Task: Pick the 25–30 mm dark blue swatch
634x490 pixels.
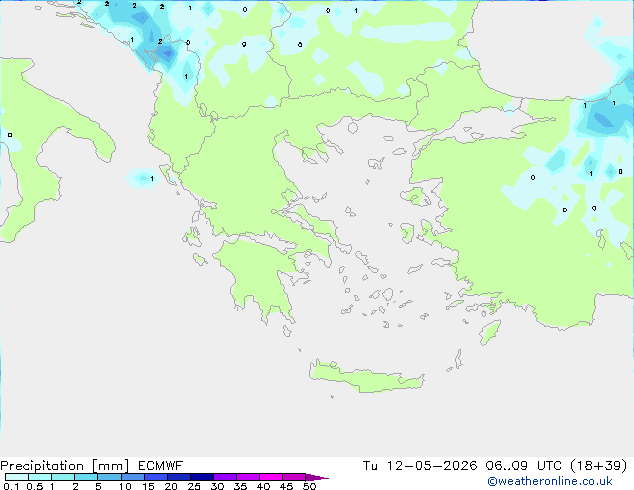Action: [x=202, y=477]
